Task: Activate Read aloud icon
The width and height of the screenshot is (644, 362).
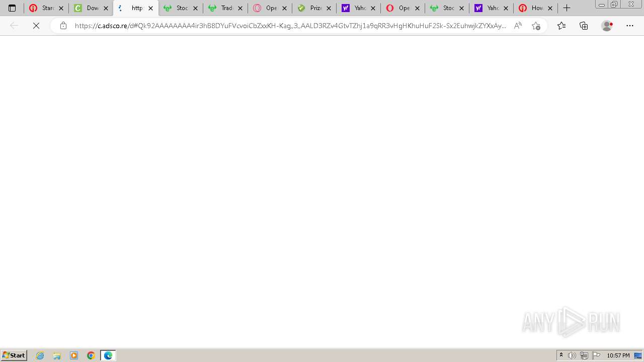Action: (x=518, y=26)
